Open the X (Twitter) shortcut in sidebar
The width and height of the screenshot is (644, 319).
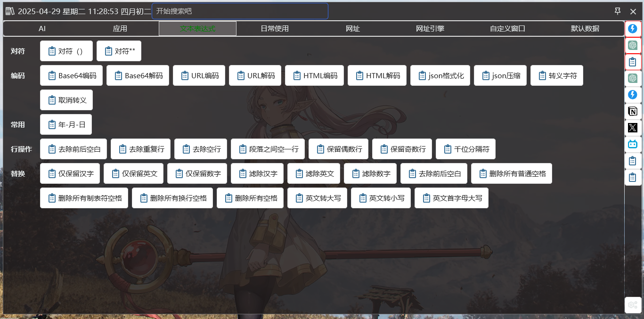633,128
